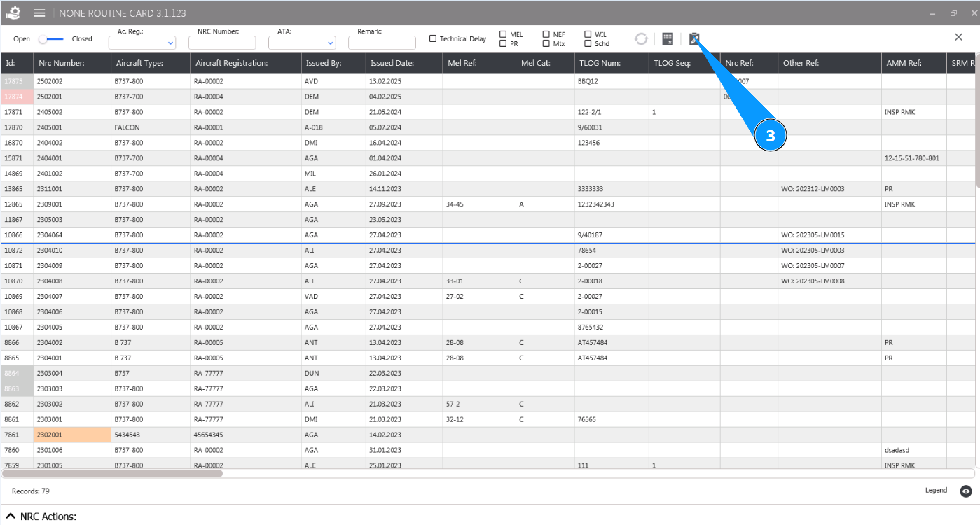Click the hand-and-gear app logo icon
The height and width of the screenshot is (525, 980).
(13, 13)
